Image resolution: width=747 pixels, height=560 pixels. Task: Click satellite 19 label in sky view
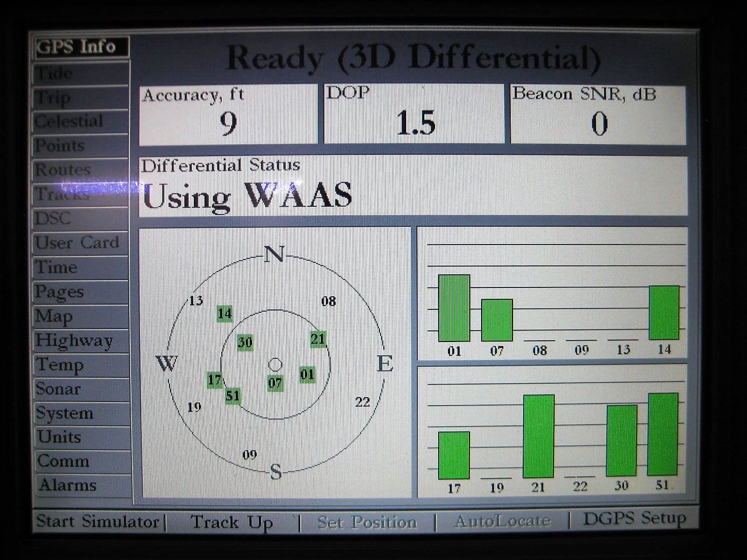pyautogui.click(x=194, y=407)
